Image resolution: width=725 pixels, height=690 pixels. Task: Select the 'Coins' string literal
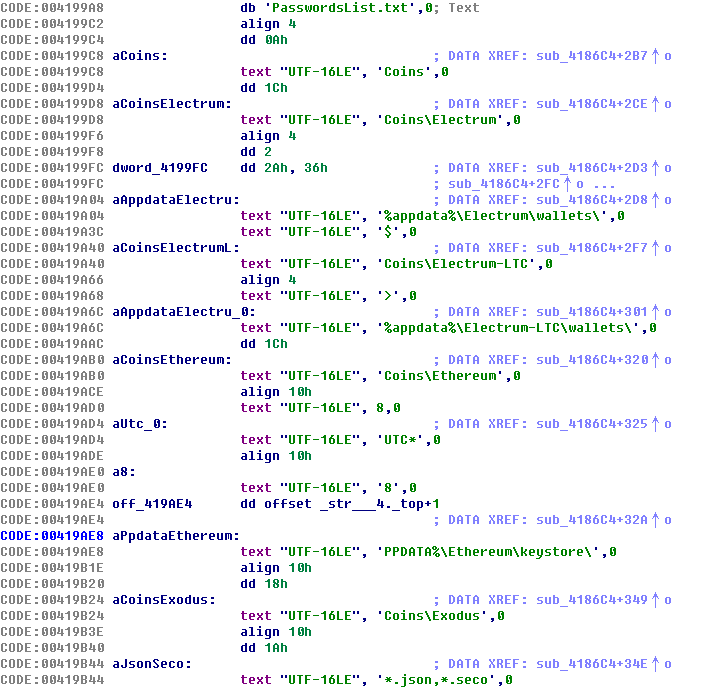click(405, 72)
